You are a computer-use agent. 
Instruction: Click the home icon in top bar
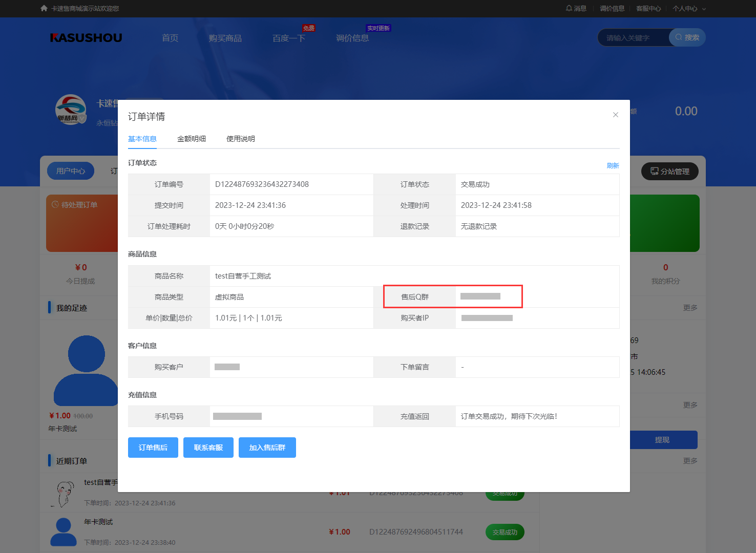click(44, 8)
